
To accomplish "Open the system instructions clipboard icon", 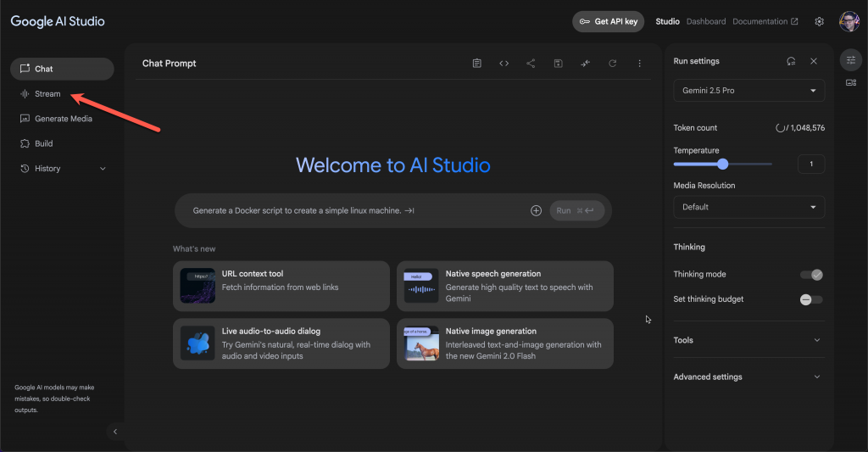I will (477, 64).
